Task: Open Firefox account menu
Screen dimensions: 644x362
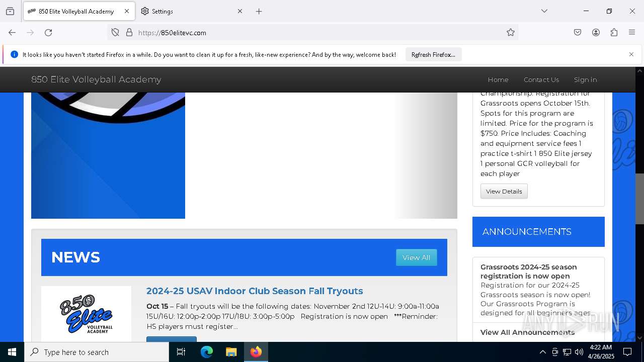Action: (x=596, y=32)
